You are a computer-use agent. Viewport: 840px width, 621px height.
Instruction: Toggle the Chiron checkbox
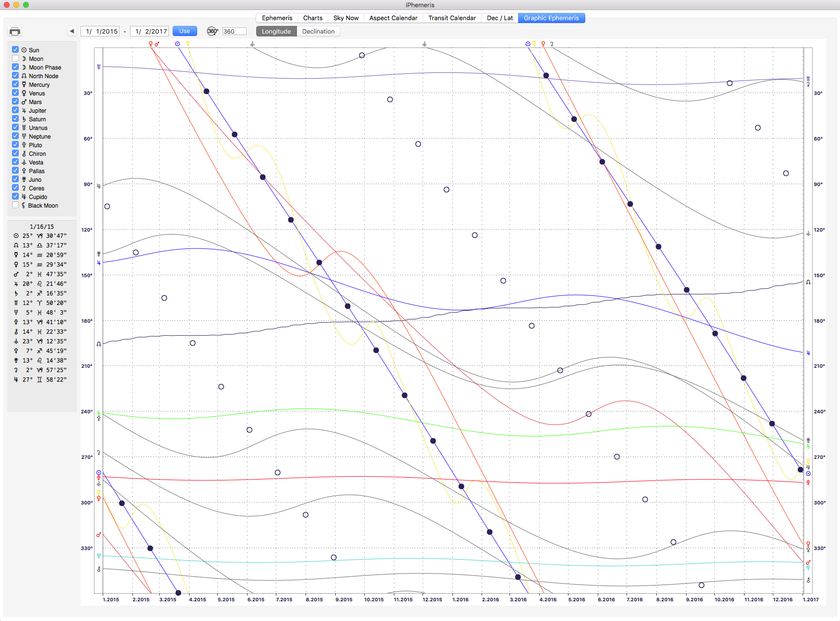pyautogui.click(x=15, y=153)
